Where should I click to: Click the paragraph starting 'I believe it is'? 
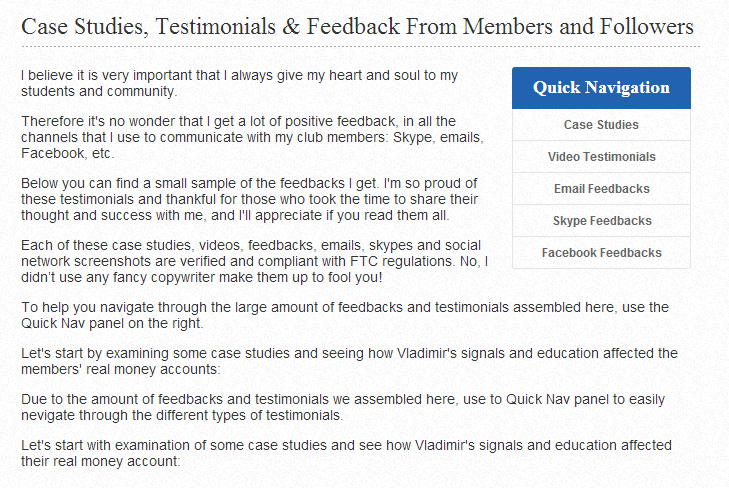pos(239,83)
